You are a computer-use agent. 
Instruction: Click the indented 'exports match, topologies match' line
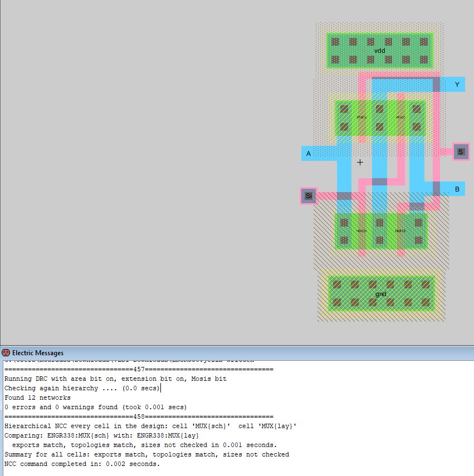pos(144,445)
